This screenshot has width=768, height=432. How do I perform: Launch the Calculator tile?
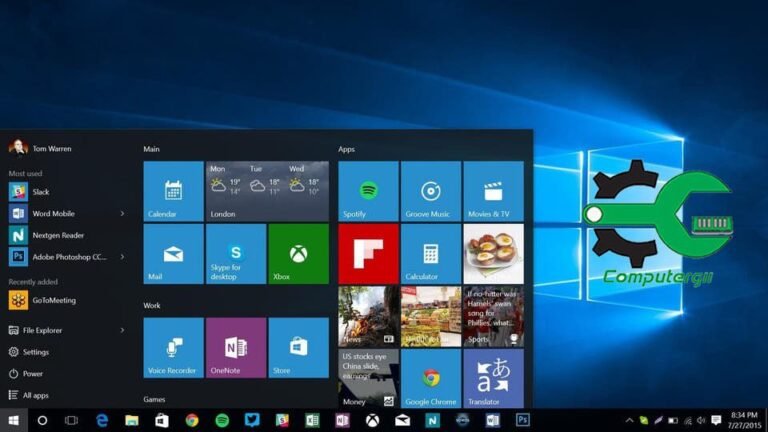click(x=431, y=254)
